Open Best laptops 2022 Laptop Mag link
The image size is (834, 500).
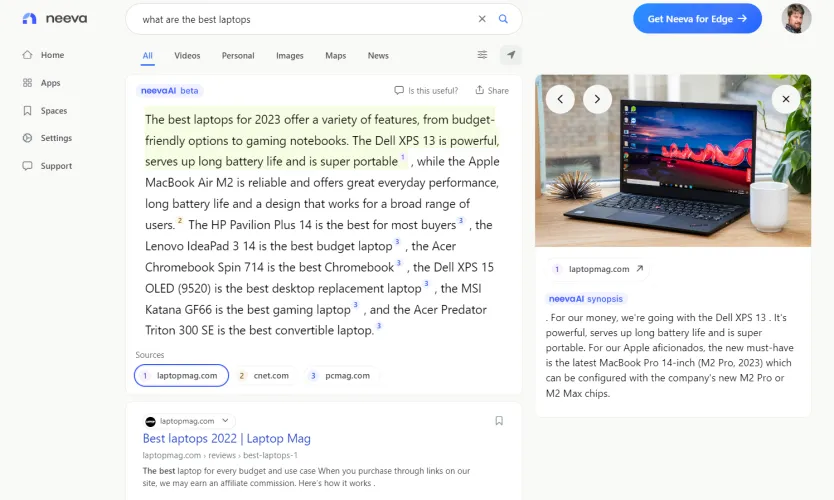pos(227,438)
